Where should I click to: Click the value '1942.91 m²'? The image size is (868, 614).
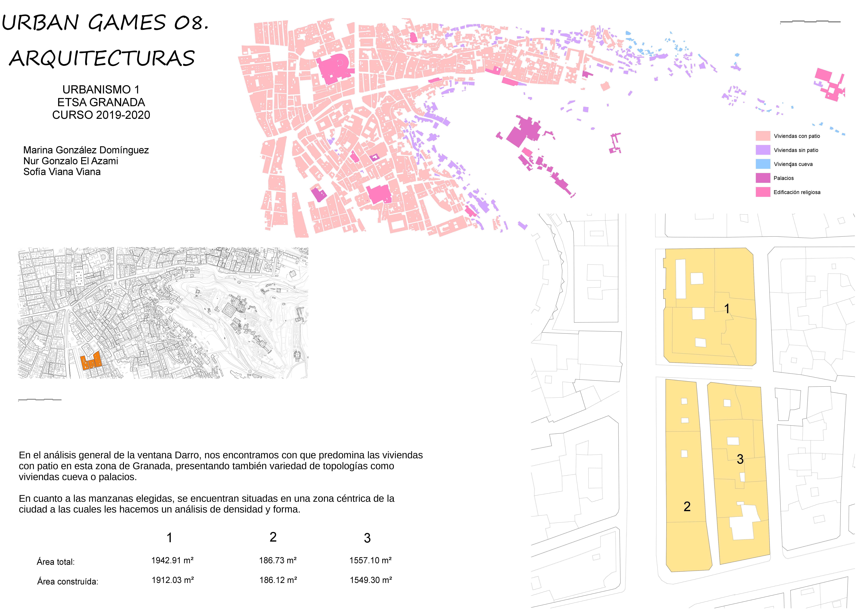pyautogui.click(x=172, y=561)
